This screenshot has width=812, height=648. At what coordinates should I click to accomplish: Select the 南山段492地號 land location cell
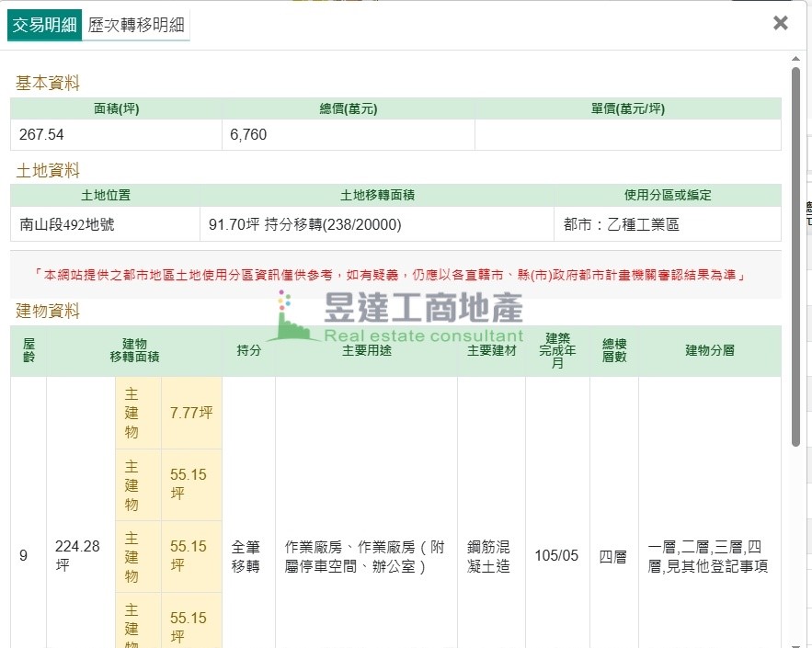tap(105, 224)
